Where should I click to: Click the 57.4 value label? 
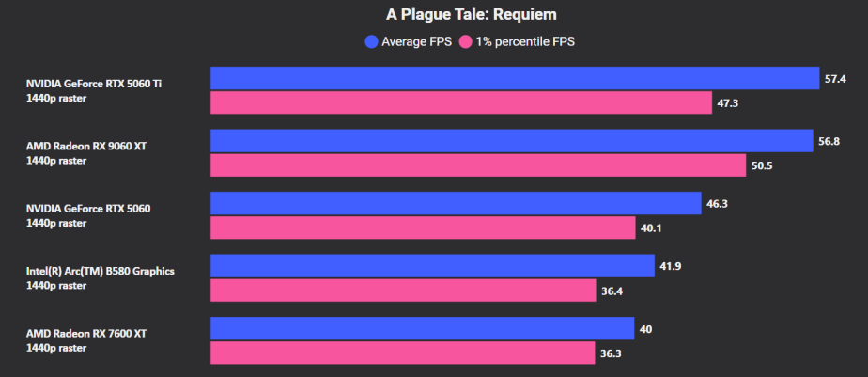835,79
